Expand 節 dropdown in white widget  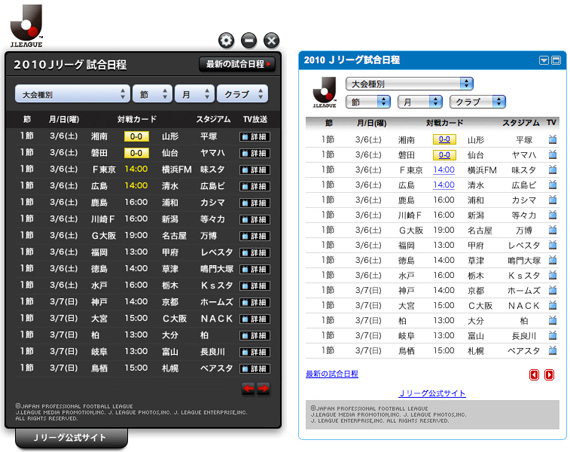click(368, 102)
